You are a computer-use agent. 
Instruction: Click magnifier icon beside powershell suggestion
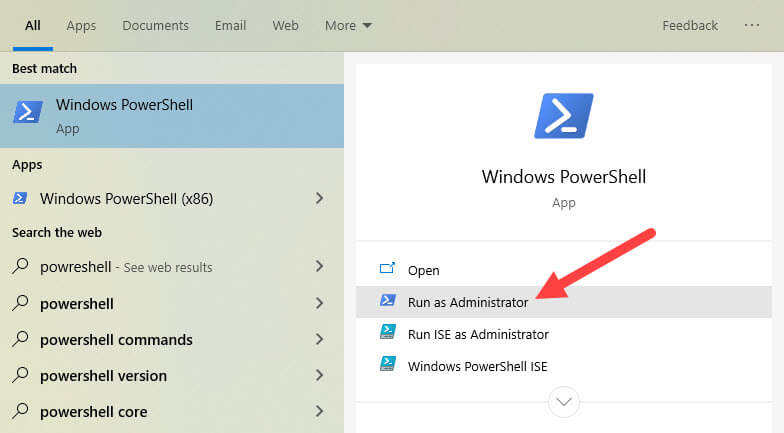[x=20, y=302]
